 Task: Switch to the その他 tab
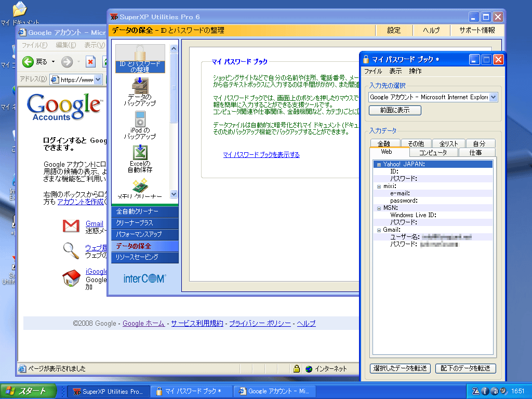416,143
